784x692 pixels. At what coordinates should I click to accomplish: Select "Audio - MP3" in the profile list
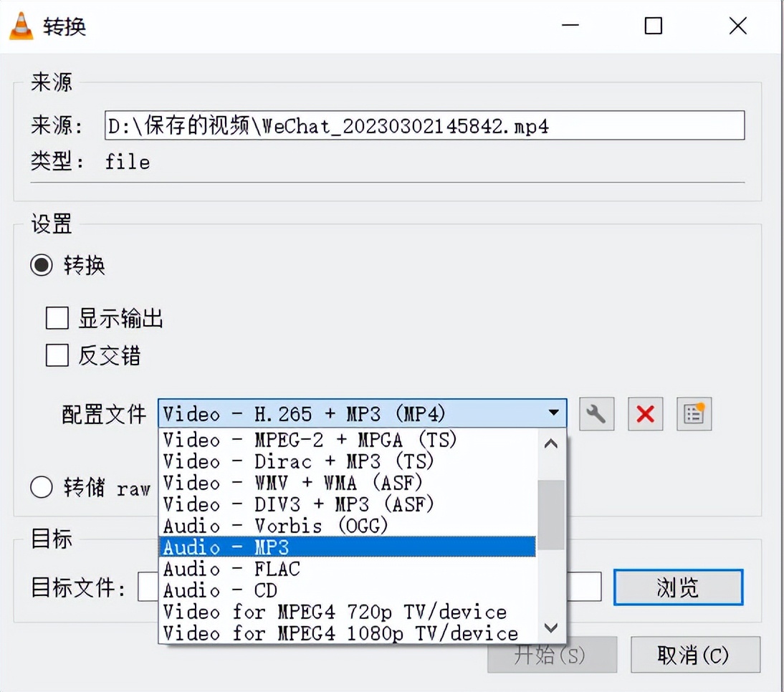322,547
